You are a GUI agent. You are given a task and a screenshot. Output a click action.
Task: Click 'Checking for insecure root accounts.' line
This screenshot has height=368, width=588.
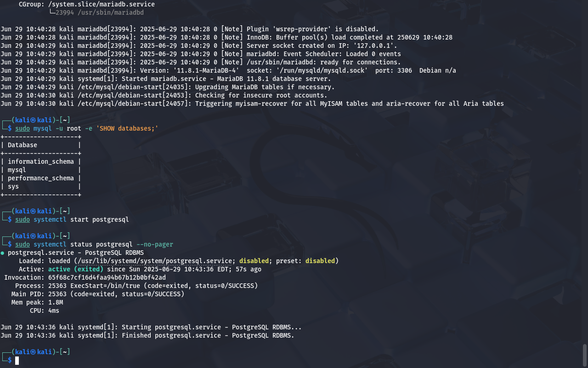[164, 95]
